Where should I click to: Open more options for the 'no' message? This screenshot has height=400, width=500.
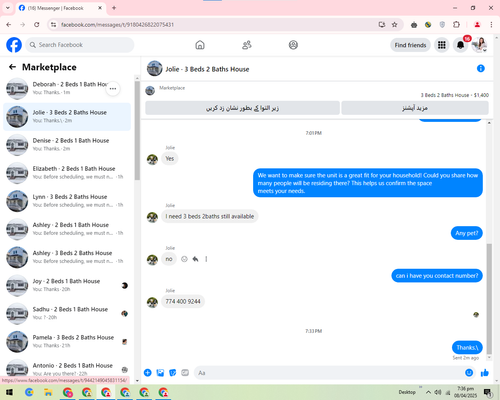pos(206,259)
